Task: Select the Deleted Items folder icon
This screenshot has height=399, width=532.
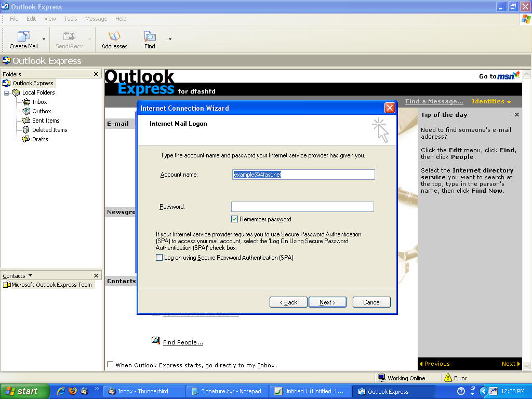Action: pyautogui.click(x=26, y=130)
